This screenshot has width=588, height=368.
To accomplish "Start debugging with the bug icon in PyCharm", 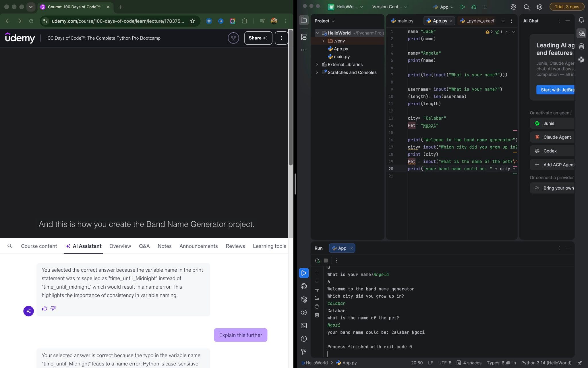I will point(474,7).
